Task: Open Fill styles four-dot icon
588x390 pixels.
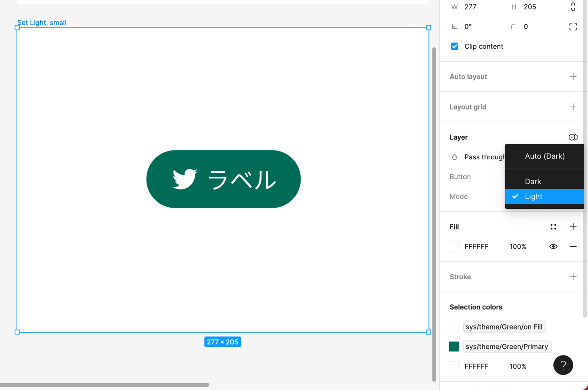Action: 553,227
